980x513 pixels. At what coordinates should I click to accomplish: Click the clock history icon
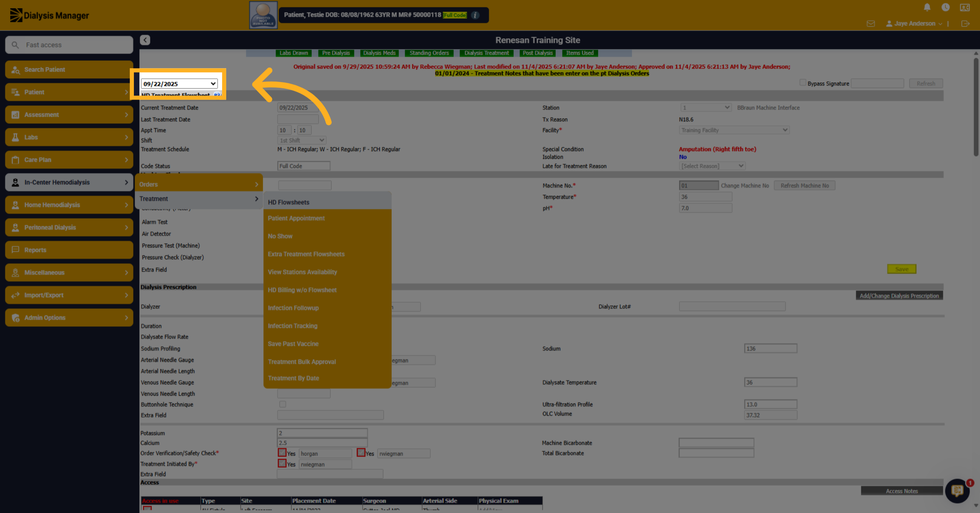(x=945, y=7)
